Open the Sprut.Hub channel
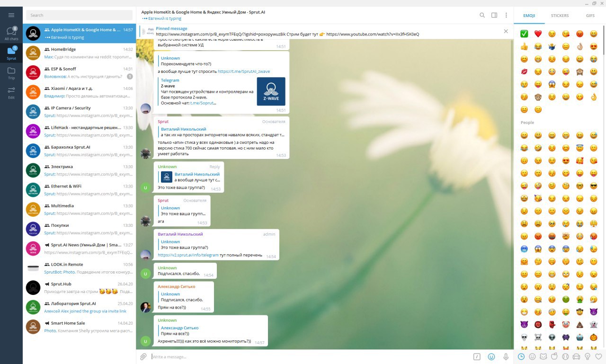 coord(79,287)
